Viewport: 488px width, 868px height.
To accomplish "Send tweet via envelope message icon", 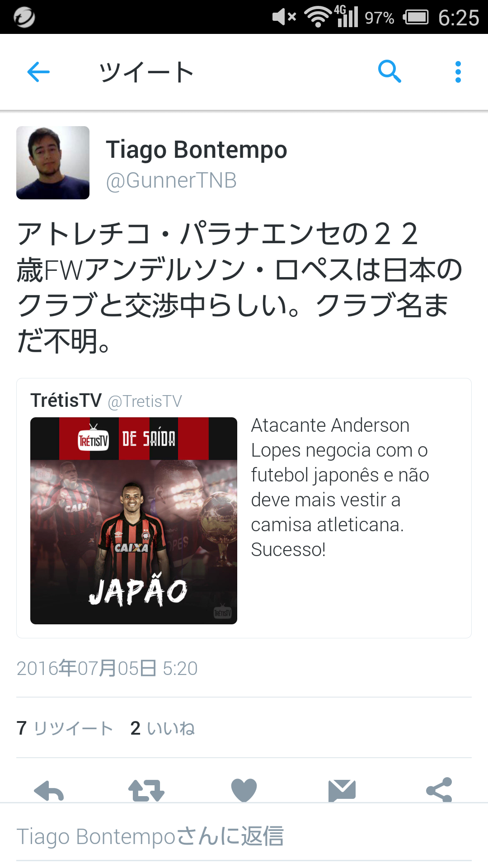I will pos(342,790).
